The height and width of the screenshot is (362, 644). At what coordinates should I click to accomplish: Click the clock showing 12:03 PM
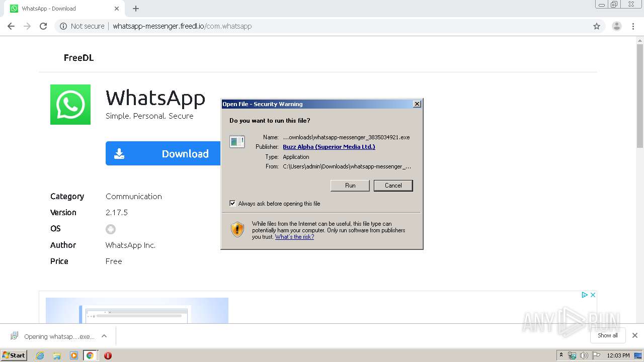point(618,355)
